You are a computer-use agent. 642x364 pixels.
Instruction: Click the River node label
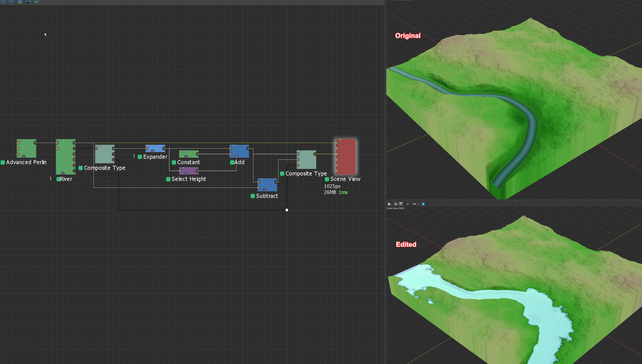pos(66,179)
